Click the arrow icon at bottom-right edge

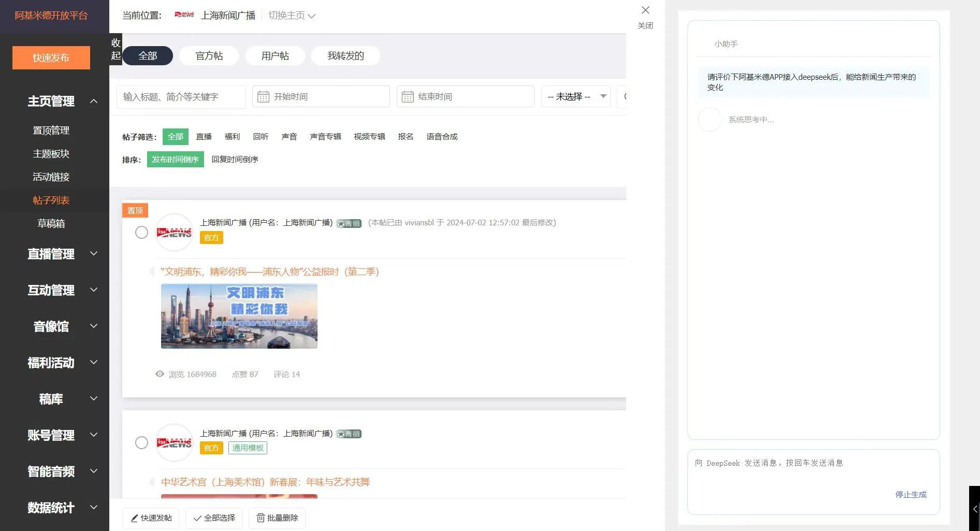coord(974,509)
